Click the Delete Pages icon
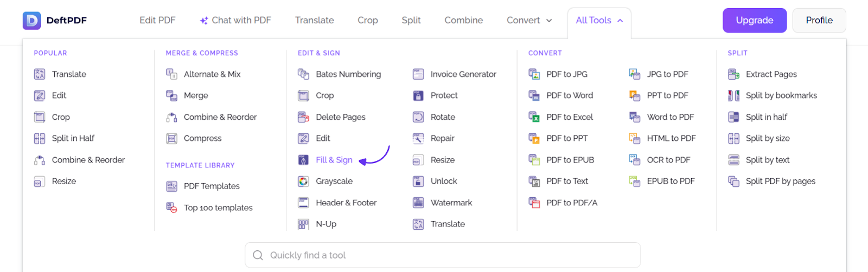This screenshot has height=272, width=868. click(303, 117)
